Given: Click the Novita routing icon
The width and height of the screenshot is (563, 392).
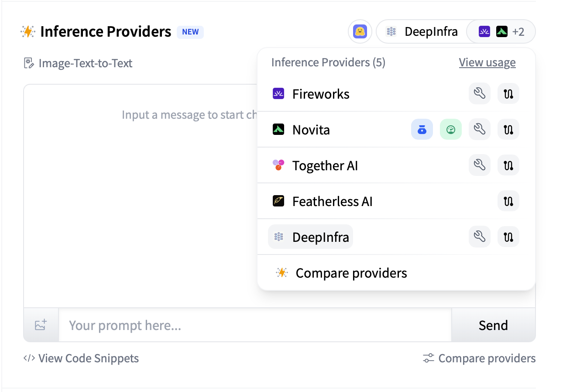Looking at the screenshot, I should [x=508, y=129].
